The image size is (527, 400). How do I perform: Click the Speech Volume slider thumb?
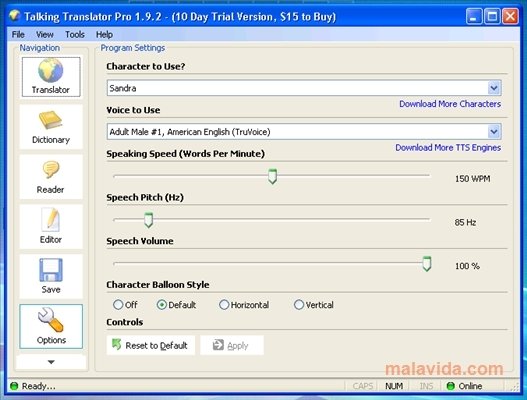[427, 264]
